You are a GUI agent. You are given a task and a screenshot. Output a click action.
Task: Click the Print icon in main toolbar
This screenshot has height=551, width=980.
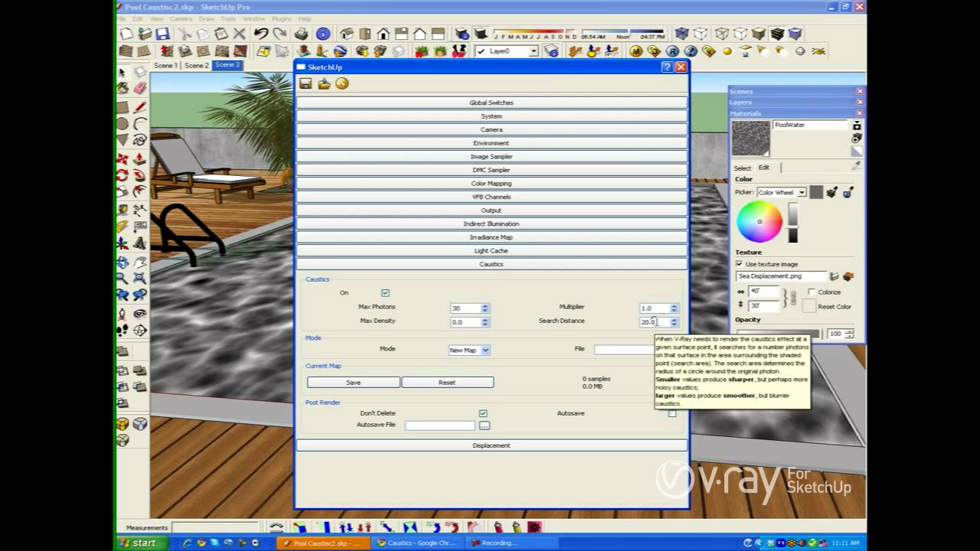tap(302, 34)
